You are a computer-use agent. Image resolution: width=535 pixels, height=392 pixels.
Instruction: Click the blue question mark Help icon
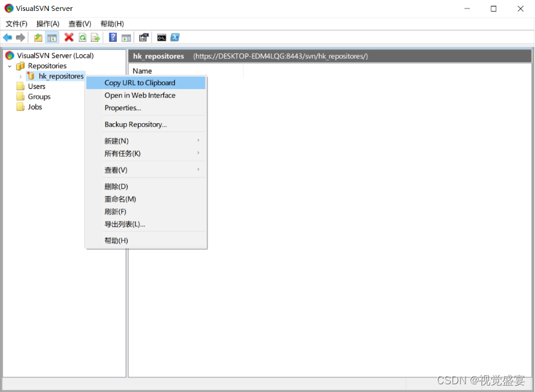pos(113,37)
